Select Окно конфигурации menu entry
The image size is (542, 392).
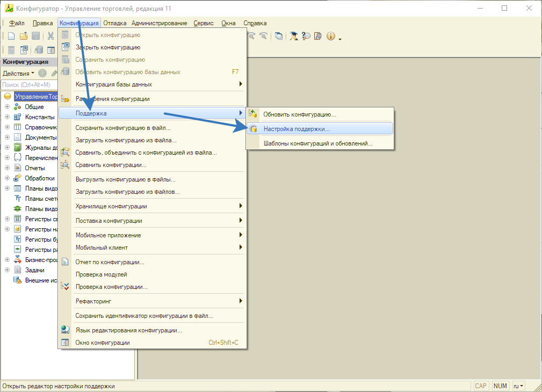click(102, 343)
